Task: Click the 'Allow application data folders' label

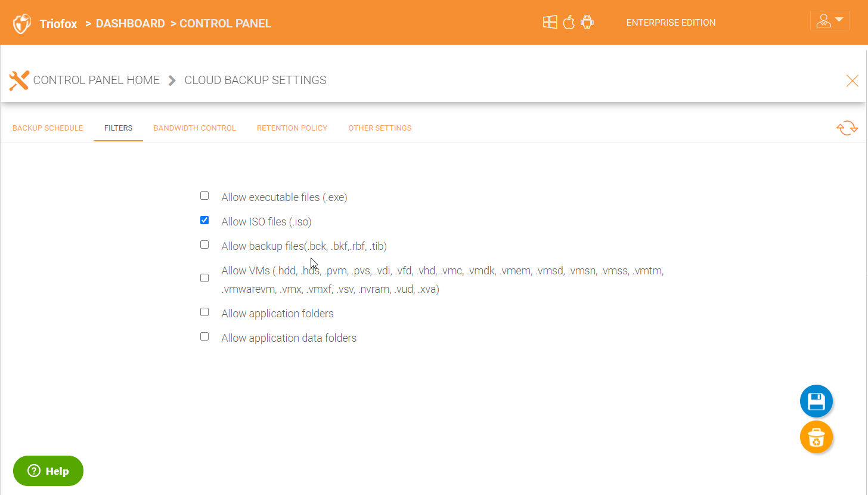Action: pyautogui.click(x=289, y=338)
